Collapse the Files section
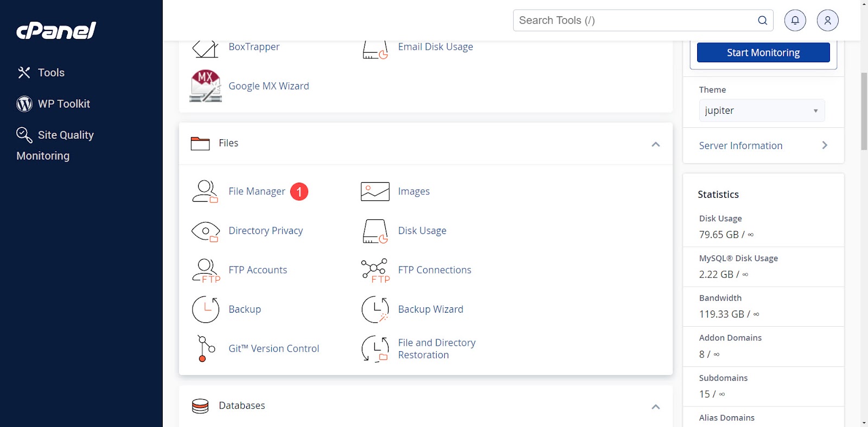The image size is (868, 427). coord(655,144)
